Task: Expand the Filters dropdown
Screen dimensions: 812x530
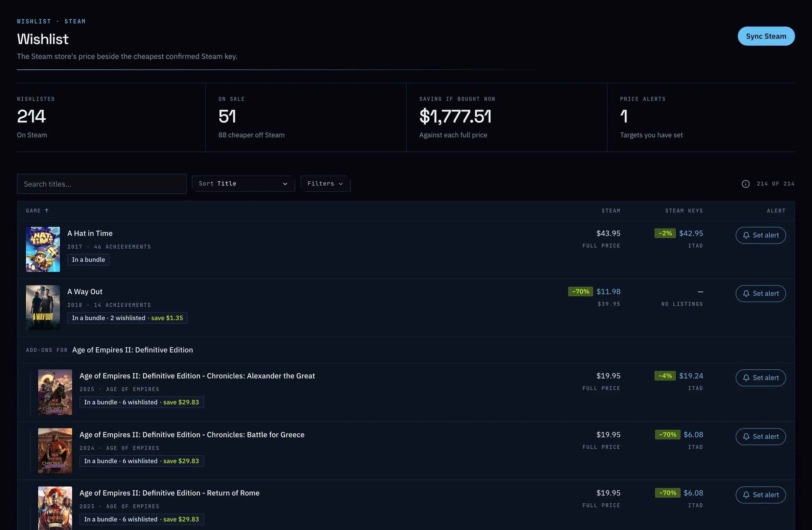Action: [325, 184]
